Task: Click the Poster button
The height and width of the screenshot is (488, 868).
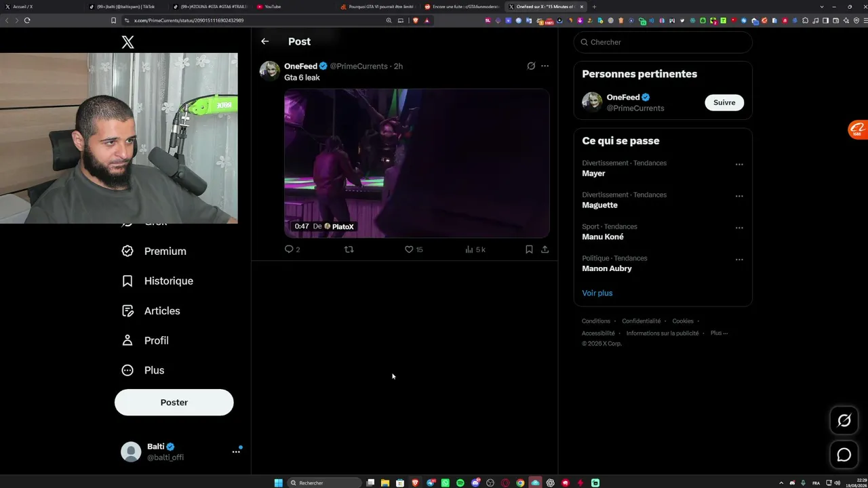Action: click(174, 402)
